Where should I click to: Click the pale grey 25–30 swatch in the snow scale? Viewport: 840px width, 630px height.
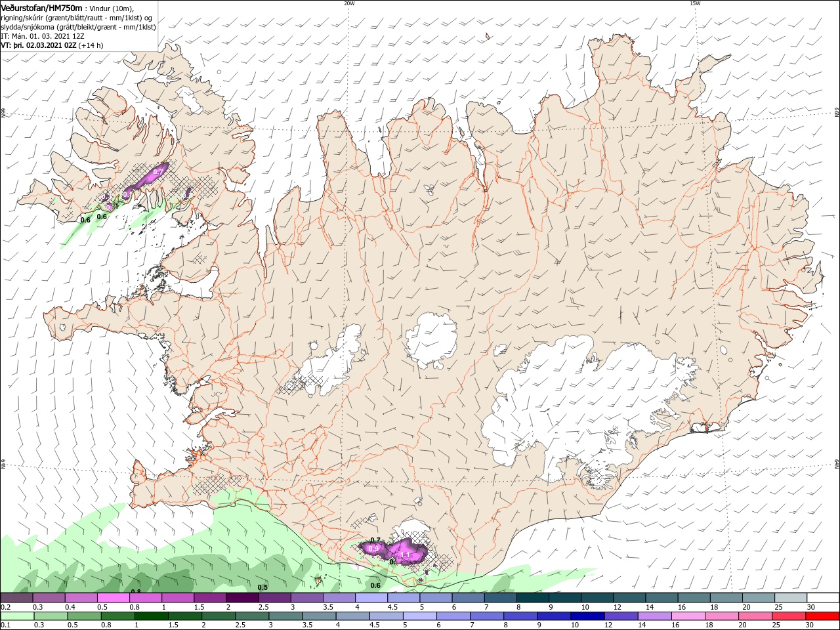click(x=791, y=598)
